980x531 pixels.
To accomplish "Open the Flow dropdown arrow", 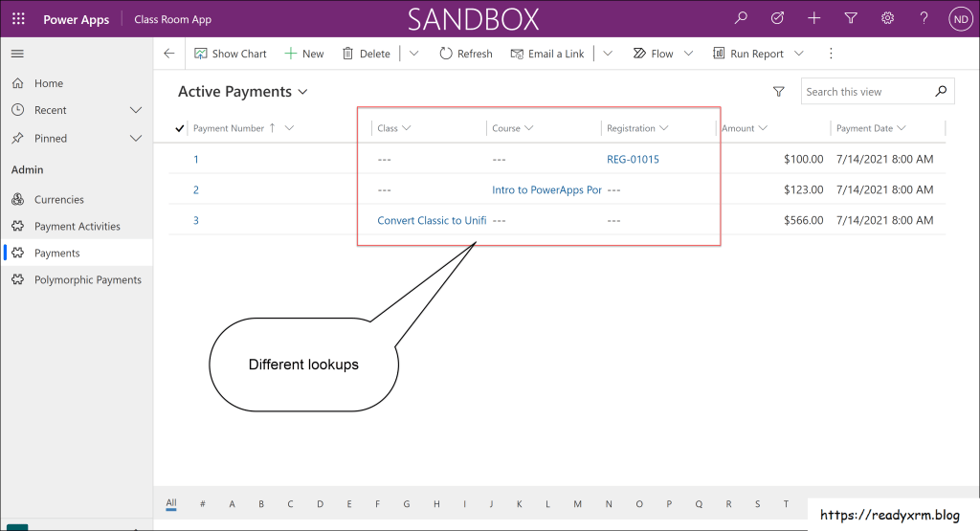I will 688,54.
